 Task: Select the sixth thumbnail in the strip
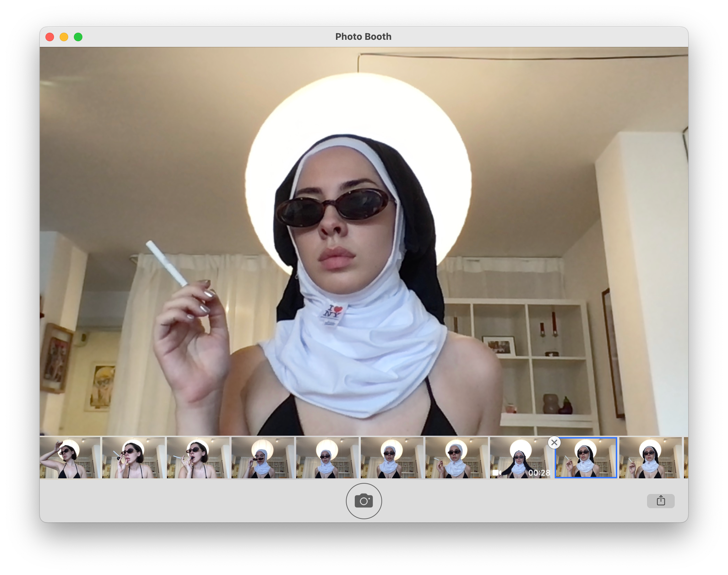(x=392, y=458)
